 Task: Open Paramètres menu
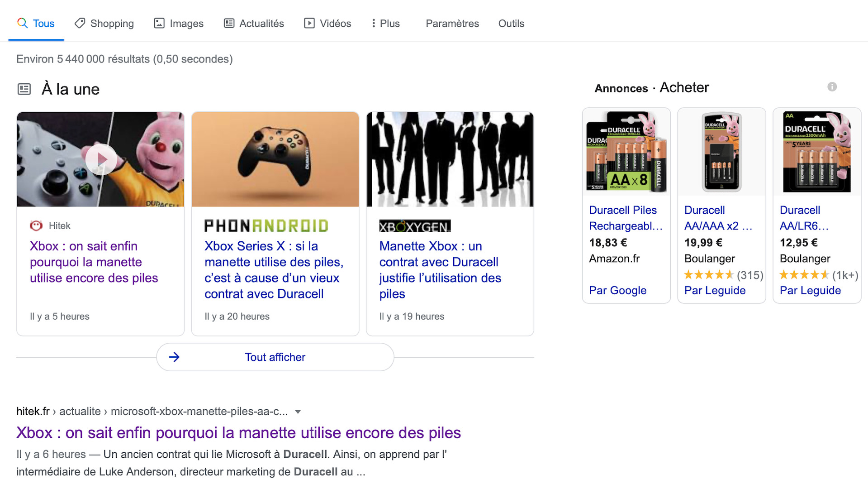tap(452, 23)
